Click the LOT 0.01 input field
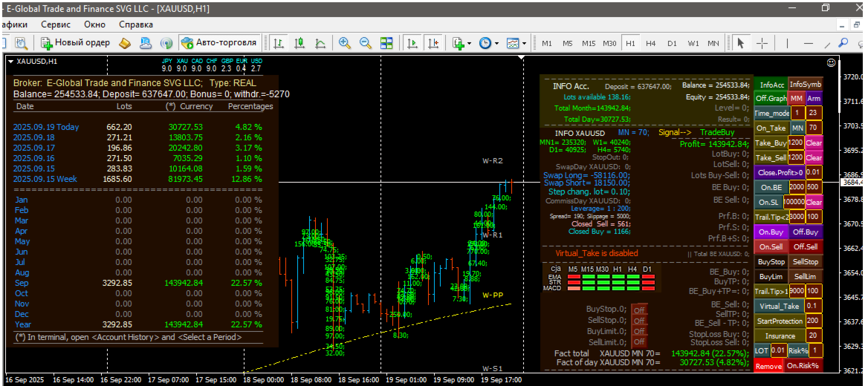868x386 pixels. (x=778, y=350)
